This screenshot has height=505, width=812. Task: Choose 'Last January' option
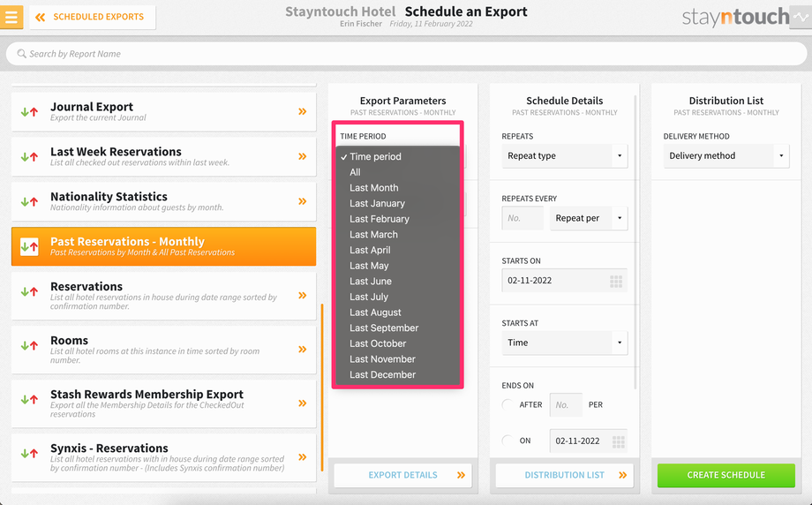coord(398,203)
